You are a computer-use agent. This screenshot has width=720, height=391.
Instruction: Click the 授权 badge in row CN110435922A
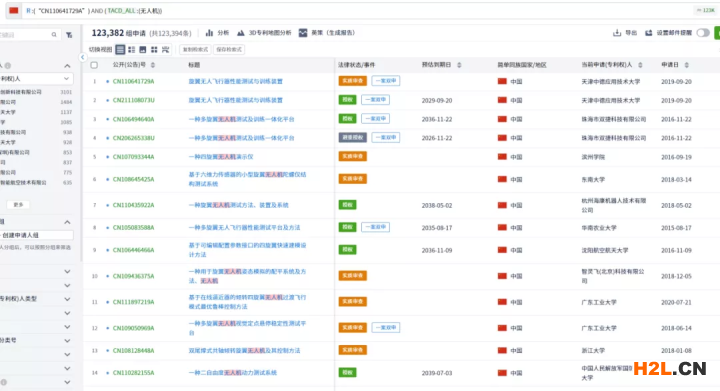click(348, 205)
